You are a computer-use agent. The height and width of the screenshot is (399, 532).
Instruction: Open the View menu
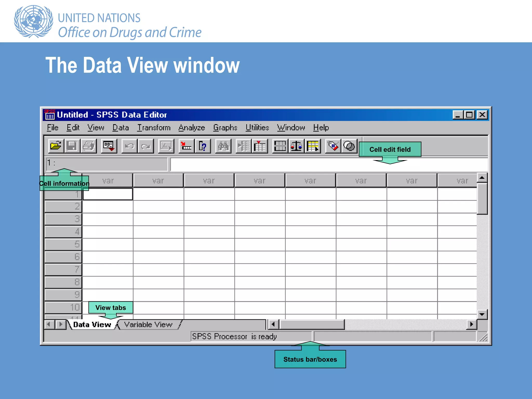coord(96,128)
